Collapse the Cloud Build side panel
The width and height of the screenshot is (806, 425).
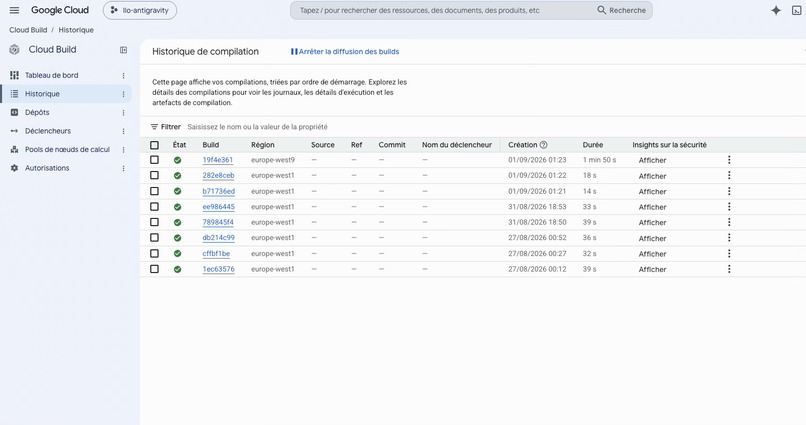tap(123, 50)
